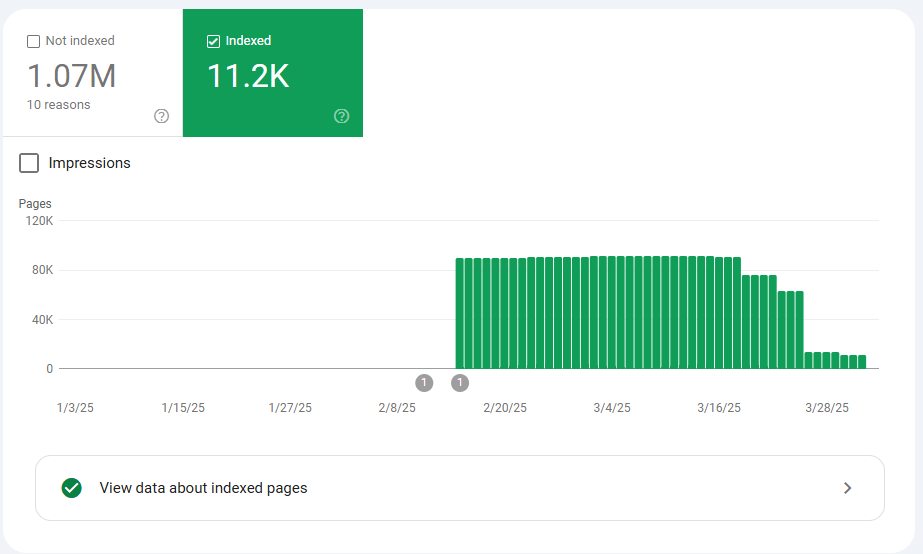923x554 pixels.
Task: Click second gray annotation marker below chart
Action: [x=460, y=383]
